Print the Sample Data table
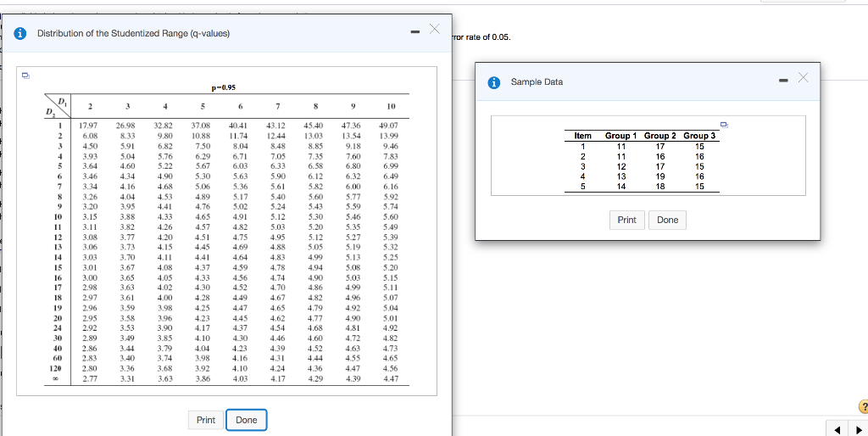This screenshot has height=436, width=868. [626, 220]
